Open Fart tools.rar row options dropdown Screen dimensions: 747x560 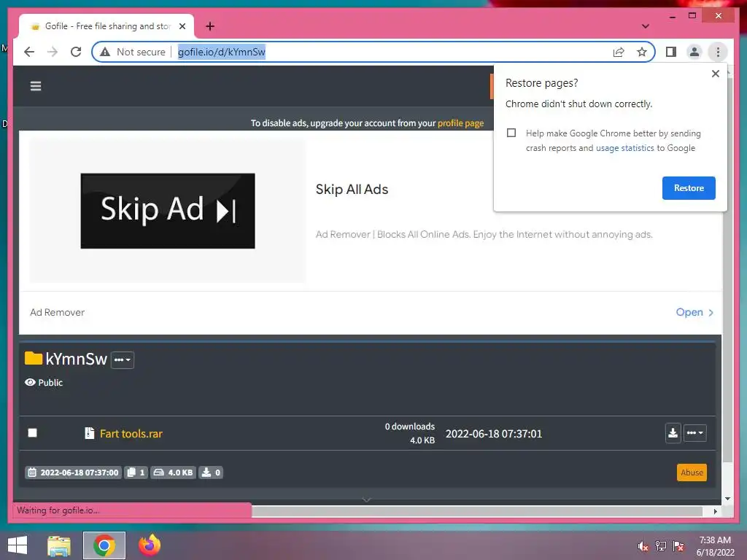click(694, 433)
